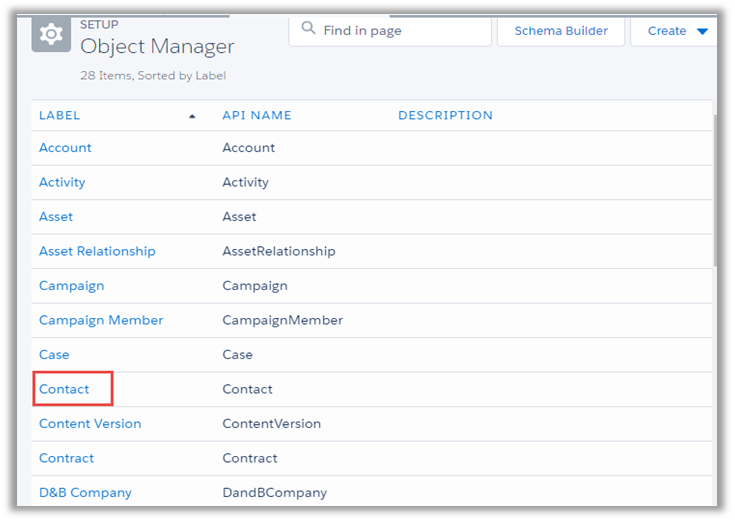
Task: Open the Create dropdown menu
Action: [677, 31]
